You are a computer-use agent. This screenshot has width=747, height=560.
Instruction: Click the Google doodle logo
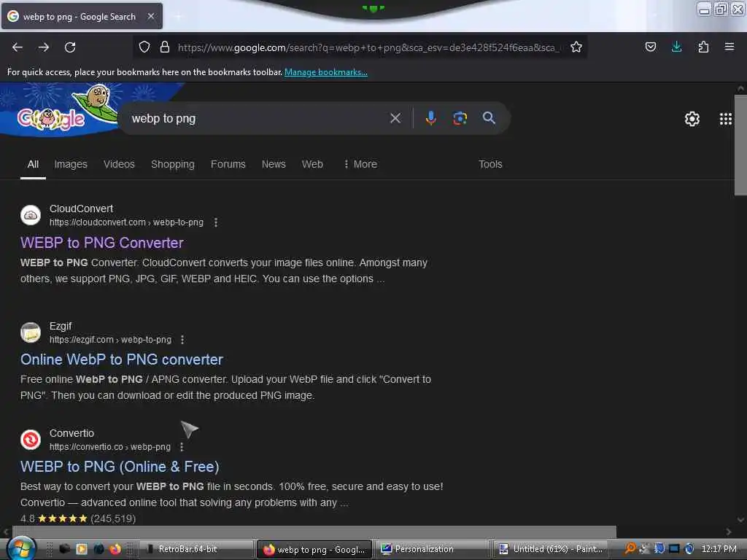[x=52, y=119]
